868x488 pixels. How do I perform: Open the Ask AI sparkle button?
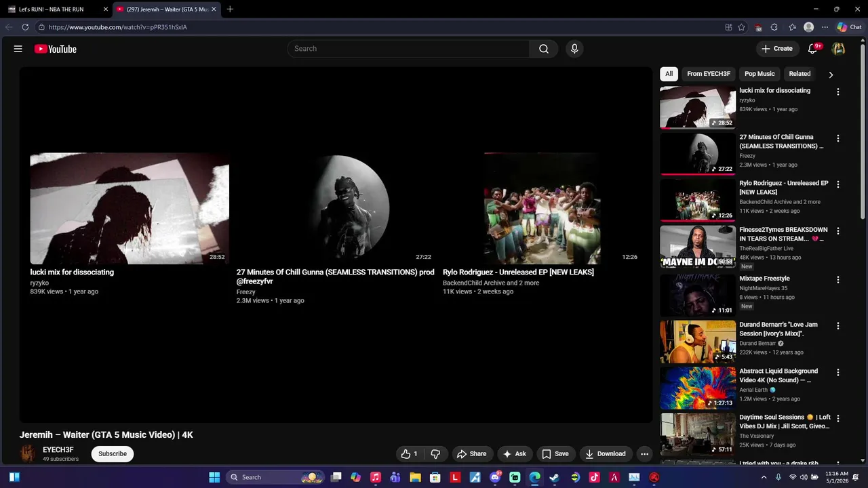coord(515,454)
